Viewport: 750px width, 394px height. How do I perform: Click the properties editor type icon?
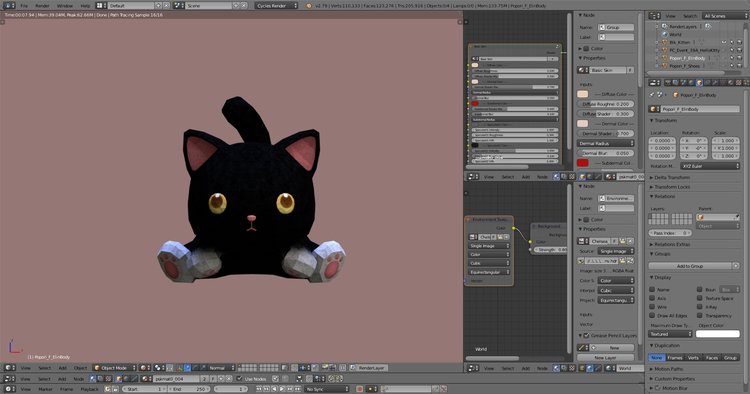click(x=654, y=83)
